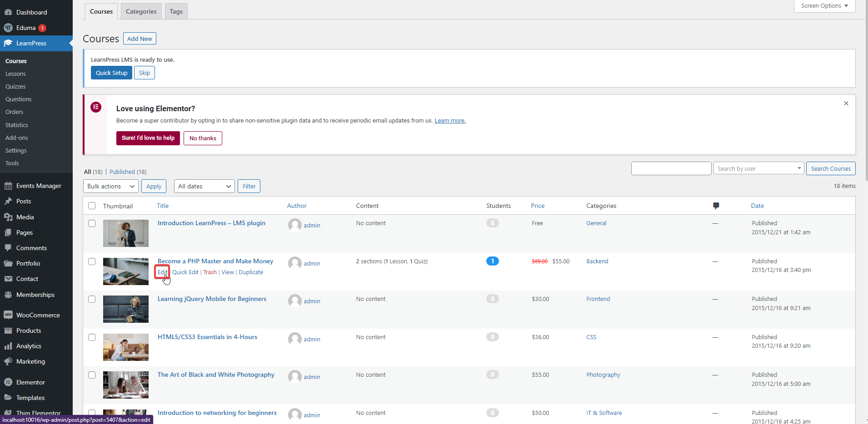Viewport: 868px width, 424px height.
Task: Sort courses by Title column
Action: tap(163, 206)
